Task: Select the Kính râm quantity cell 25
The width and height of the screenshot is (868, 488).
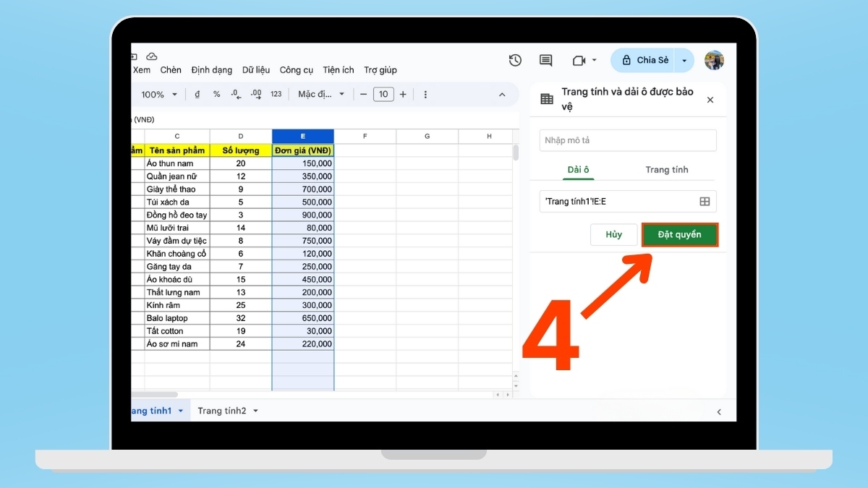Action: click(x=241, y=305)
